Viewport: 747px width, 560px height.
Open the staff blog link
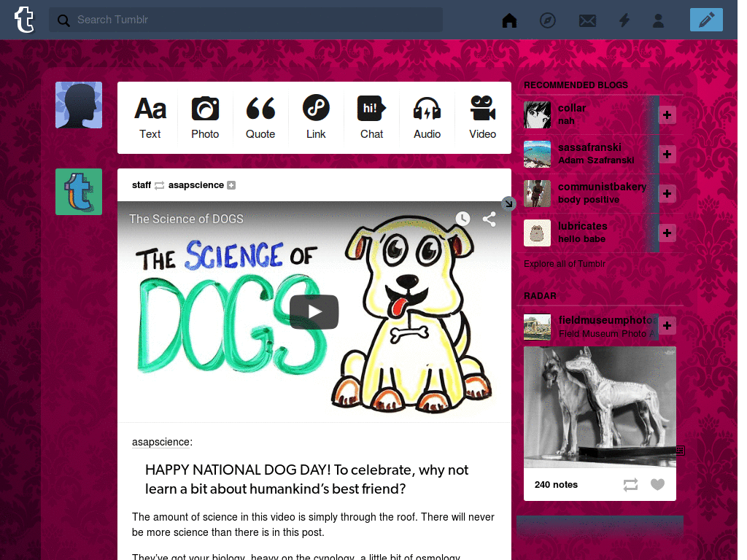[x=142, y=184]
